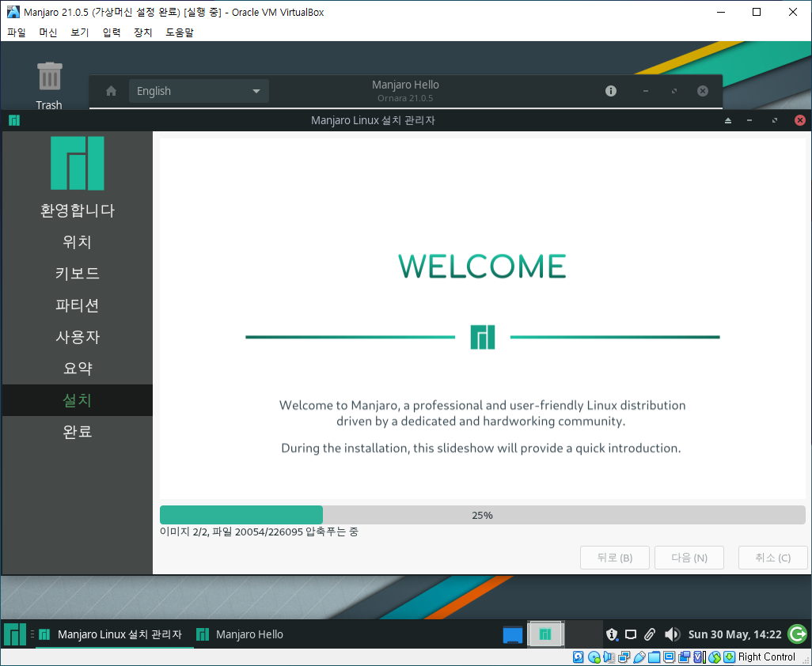Select the 완료 step in sidebar
812x666 pixels.
[77, 432]
